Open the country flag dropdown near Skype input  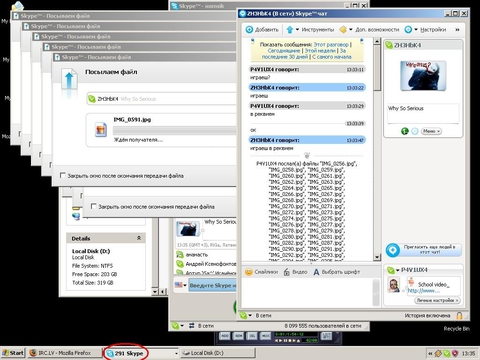[181, 285]
